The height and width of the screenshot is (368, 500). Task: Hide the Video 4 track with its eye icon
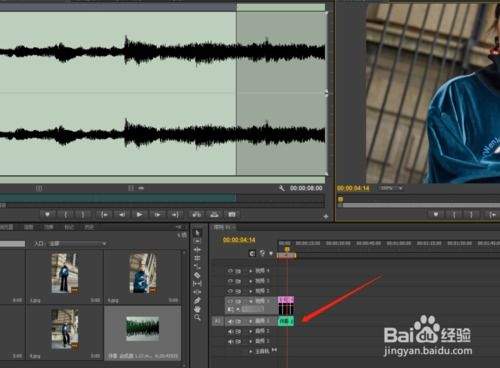[x=230, y=271]
